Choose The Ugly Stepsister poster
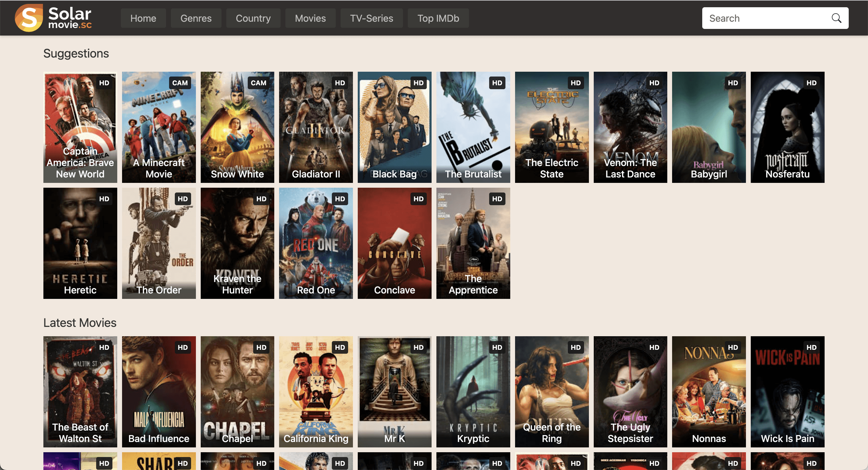This screenshot has height=470, width=868. tap(631, 392)
